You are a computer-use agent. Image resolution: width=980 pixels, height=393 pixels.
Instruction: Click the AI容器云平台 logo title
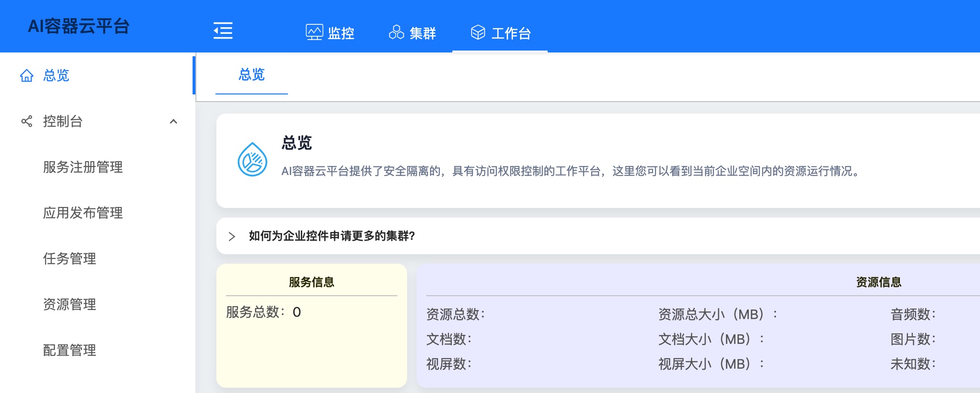(79, 26)
